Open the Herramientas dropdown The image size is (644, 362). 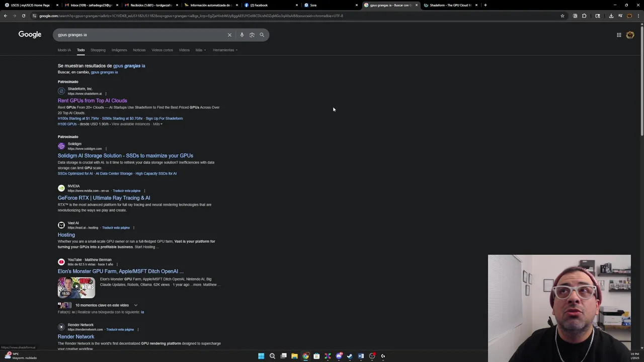(x=225, y=50)
